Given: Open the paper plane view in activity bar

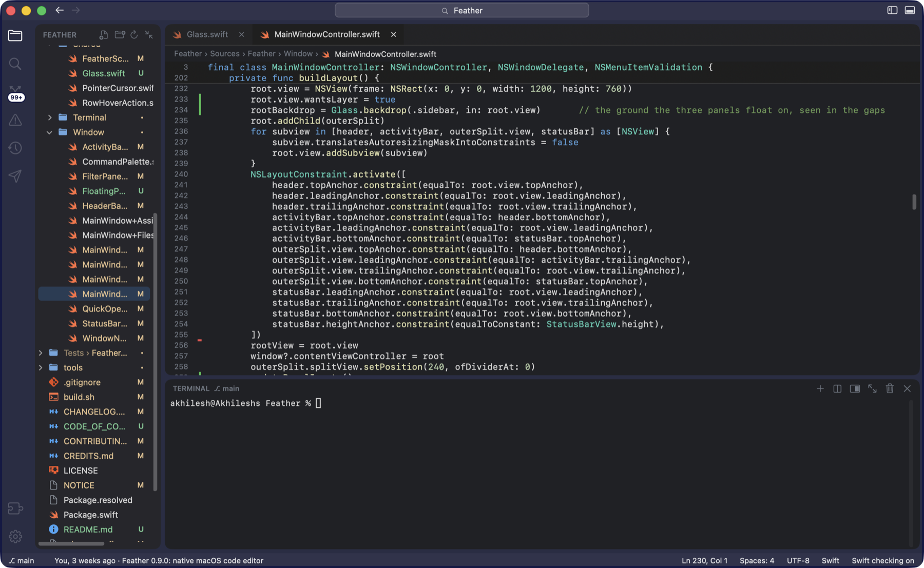Looking at the screenshot, I should point(15,176).
